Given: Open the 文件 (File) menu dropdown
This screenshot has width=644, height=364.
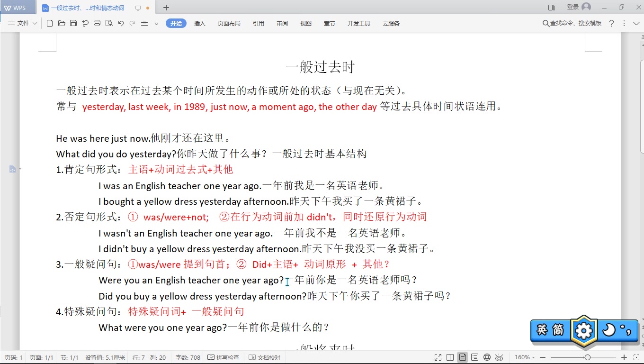Looking at the screenshot, I should [x=23, y=22].
